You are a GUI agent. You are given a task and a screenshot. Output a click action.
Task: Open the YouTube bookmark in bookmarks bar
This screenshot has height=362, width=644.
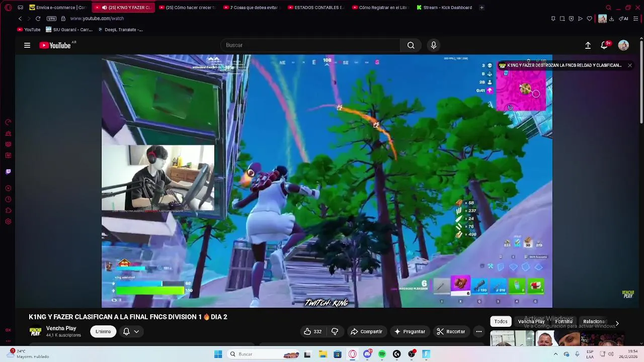29,30
